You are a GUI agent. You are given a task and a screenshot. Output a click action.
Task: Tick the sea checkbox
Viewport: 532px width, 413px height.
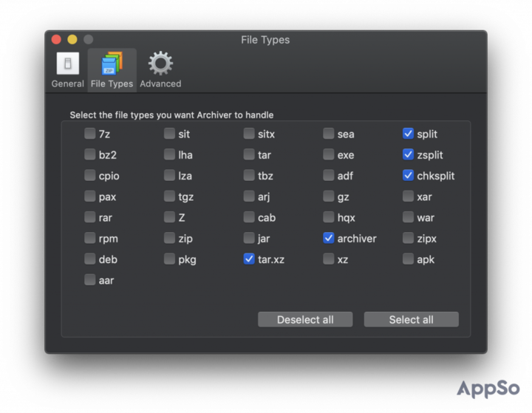(x=328, y=134)
